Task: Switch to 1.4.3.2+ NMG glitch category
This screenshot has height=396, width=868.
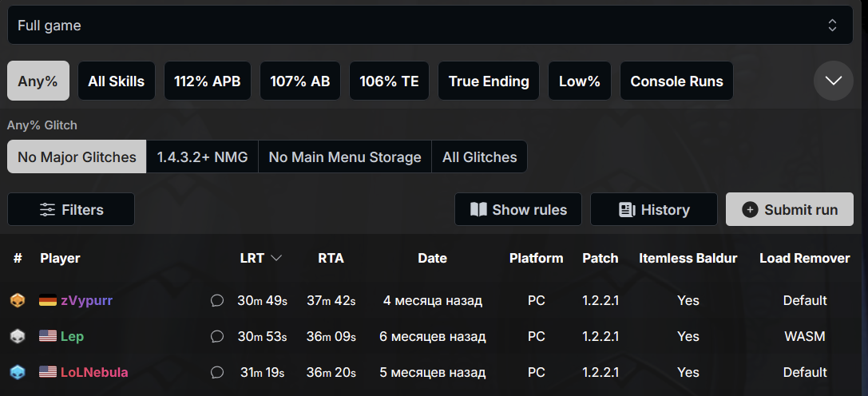Action: click(202, 157)
